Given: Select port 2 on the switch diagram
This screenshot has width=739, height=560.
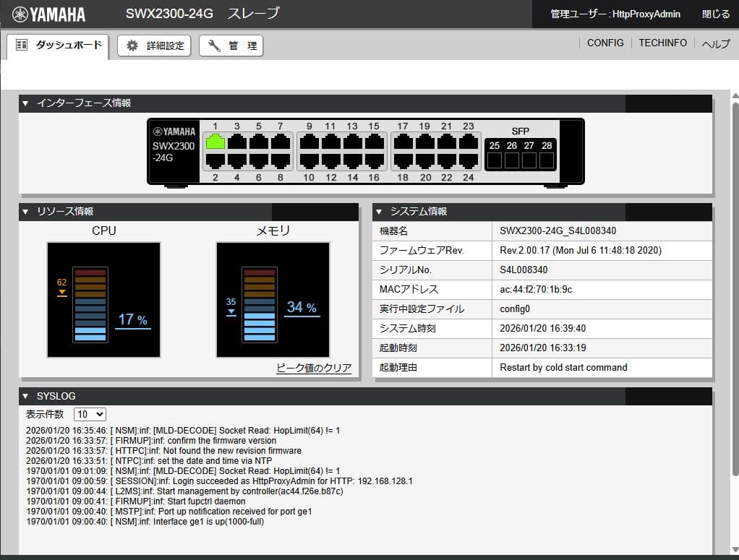Looking at the screenshot, I should point(215,160).
